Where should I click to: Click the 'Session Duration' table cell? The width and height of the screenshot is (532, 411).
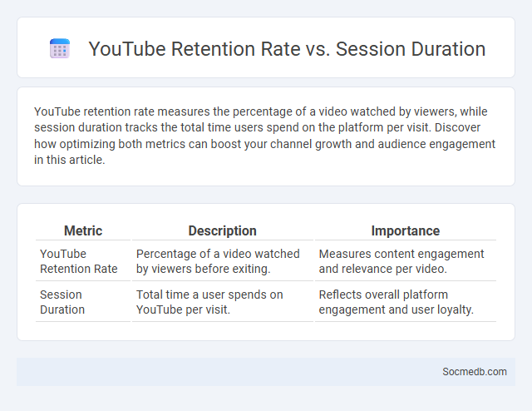tap(83, 302)
